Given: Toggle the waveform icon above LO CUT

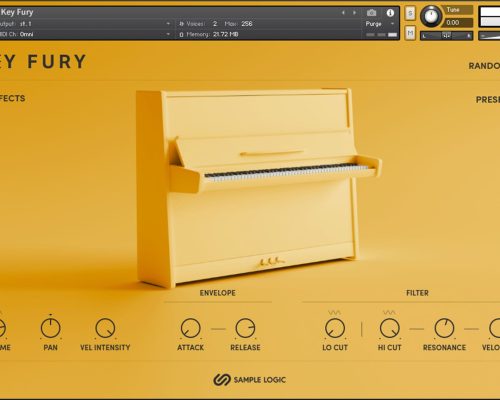Looking at the screenshot, I should 334,312.
